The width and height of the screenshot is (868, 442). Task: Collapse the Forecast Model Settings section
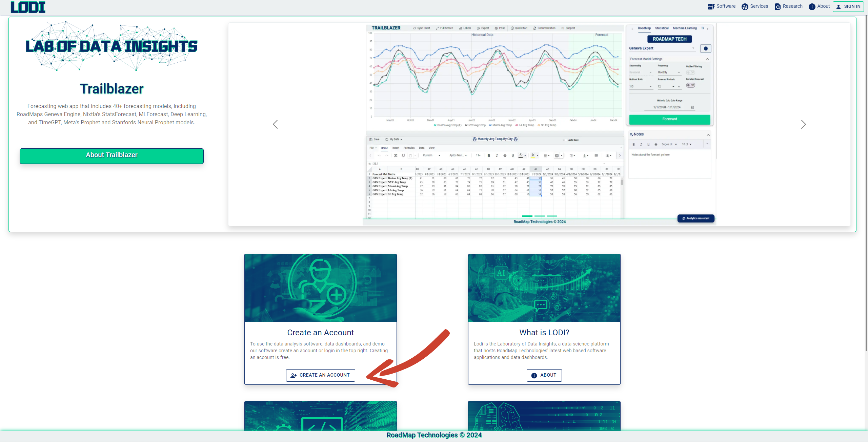coord(707,59)
